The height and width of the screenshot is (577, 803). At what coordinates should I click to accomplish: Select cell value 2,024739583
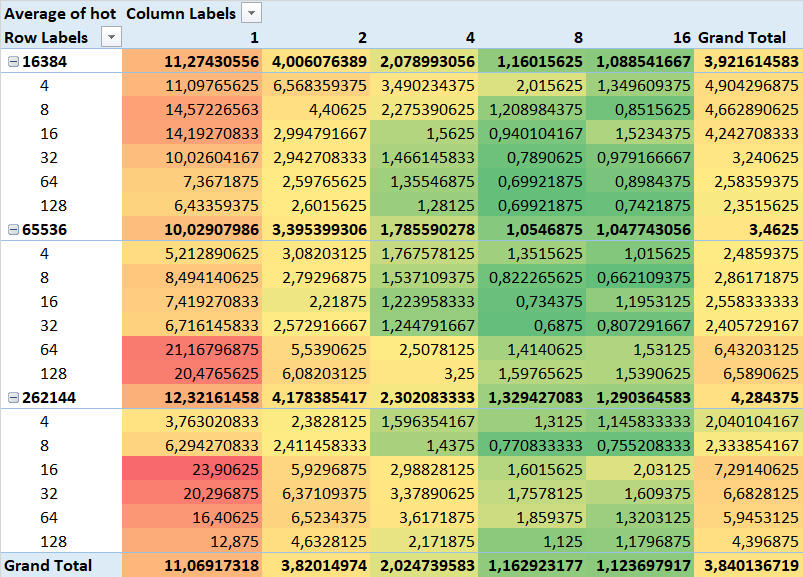pyautogui.click(x=428, y=565)
